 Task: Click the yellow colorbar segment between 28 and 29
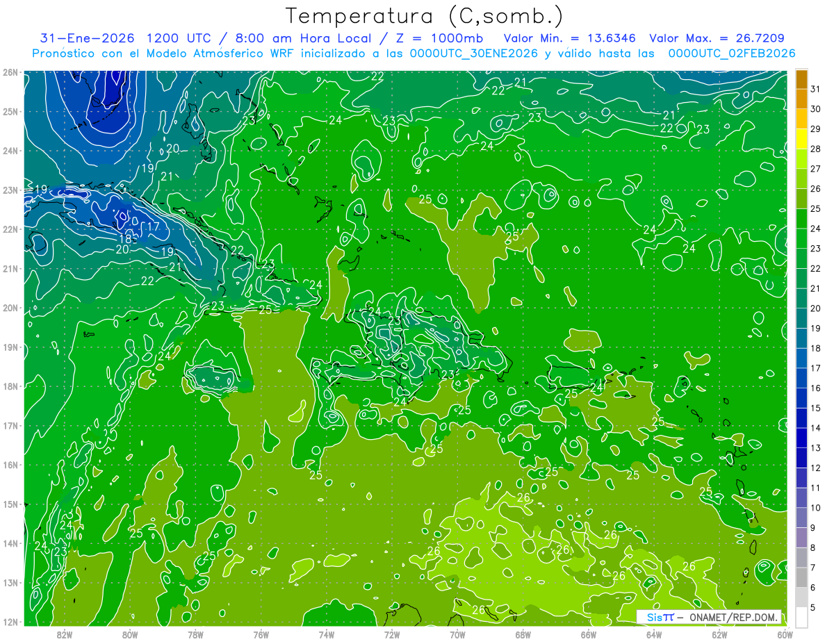(801, 139)
